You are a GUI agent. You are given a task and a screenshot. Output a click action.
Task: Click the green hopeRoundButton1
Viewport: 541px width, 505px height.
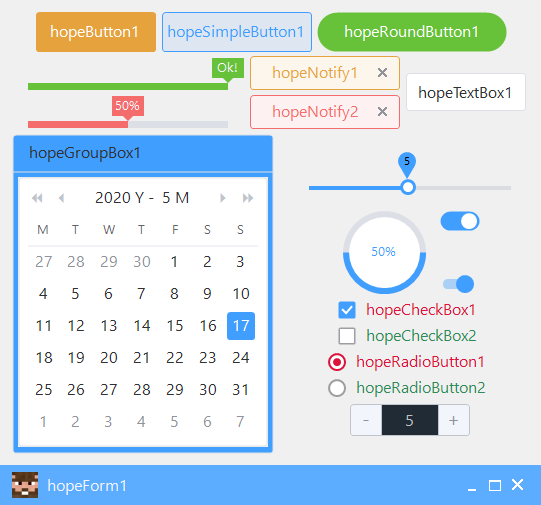(x=412, y=32)
